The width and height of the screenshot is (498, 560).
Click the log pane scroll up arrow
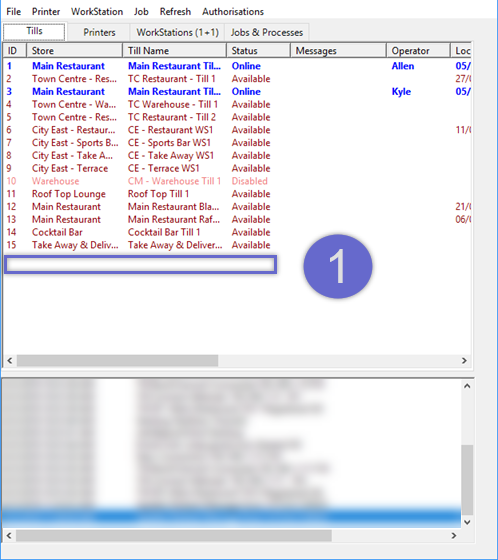(x=467, y=386)
